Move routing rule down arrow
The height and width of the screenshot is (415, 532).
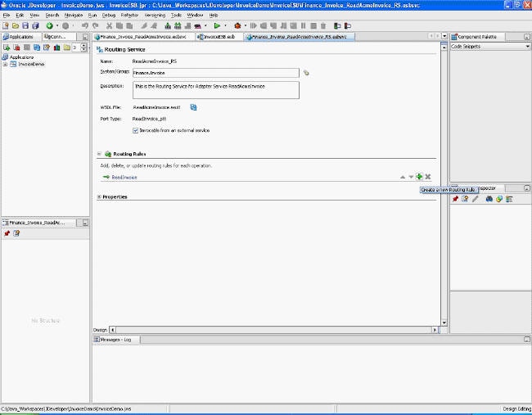pos(411,177)
